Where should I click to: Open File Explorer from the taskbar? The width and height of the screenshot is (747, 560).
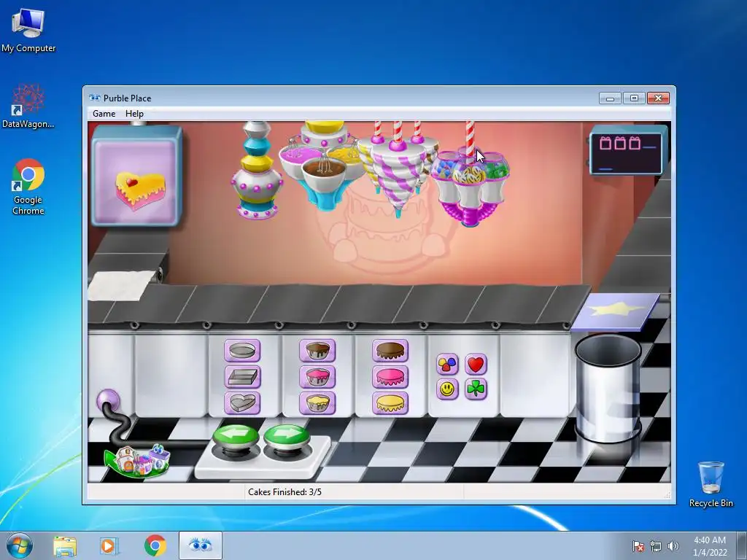tap(65, 546)
